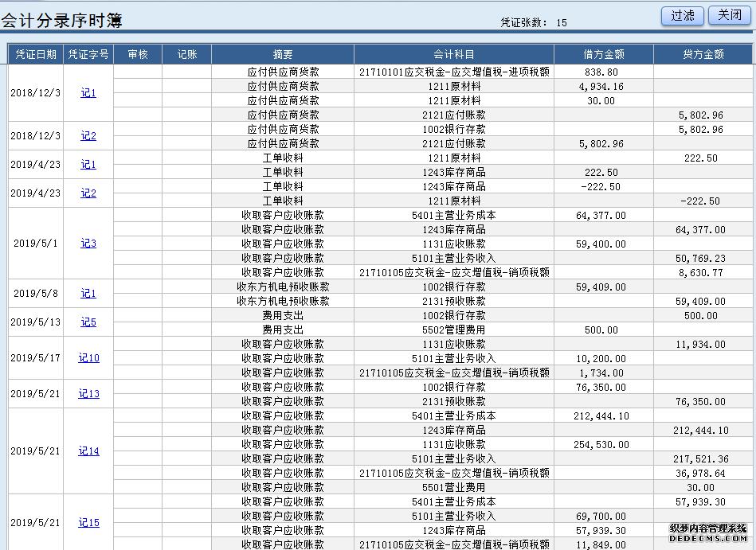This screenshot has height=550, width=756.
Task: Open voucher 记14 link
Action: [88, 451]
